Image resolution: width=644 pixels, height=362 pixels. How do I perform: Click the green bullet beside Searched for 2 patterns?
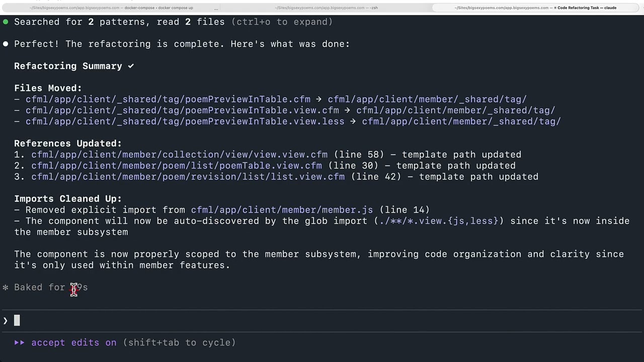click(x=6, y=22)
